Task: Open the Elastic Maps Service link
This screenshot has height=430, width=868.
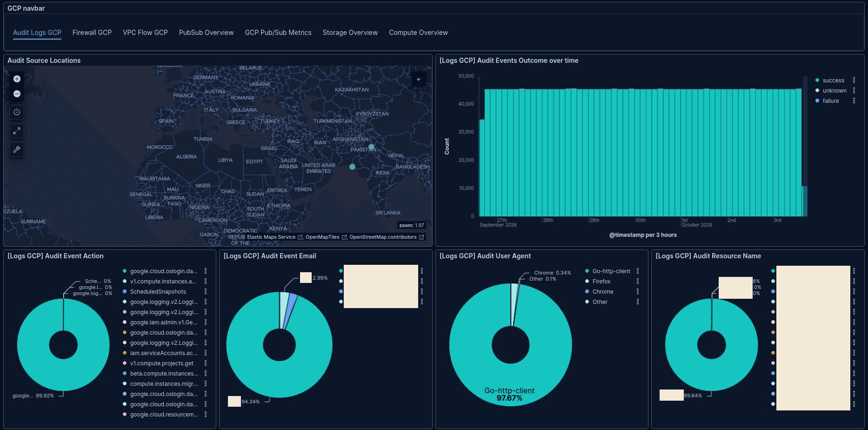Action: pyautogui.click(x=274, y=237)
